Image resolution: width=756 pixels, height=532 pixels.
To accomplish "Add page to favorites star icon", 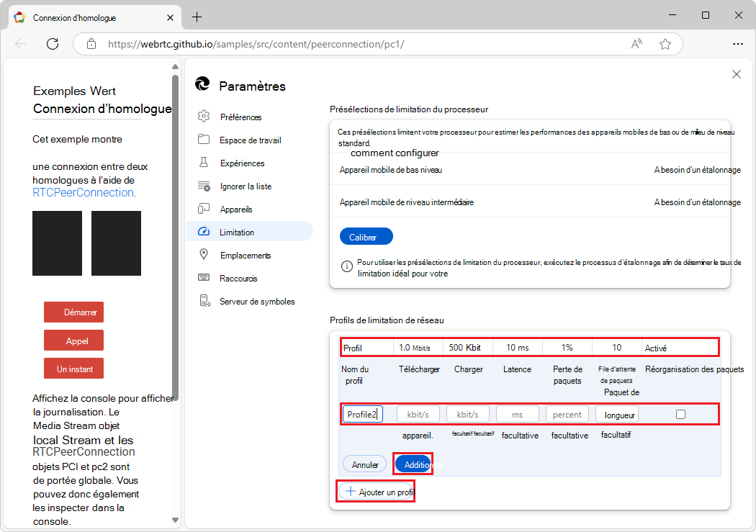I will coord(665,44).
